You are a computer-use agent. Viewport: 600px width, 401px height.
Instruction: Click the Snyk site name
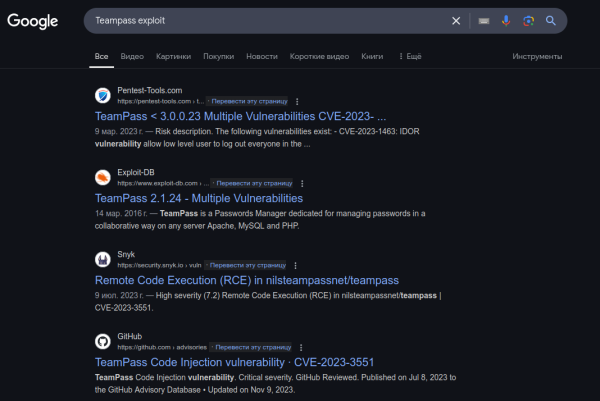[126, 254]
